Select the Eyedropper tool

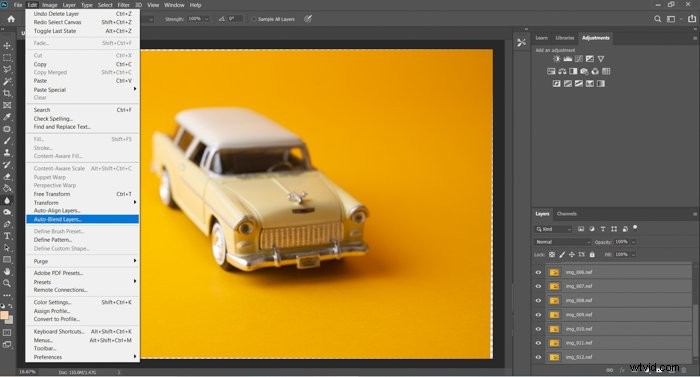[7, 117]
